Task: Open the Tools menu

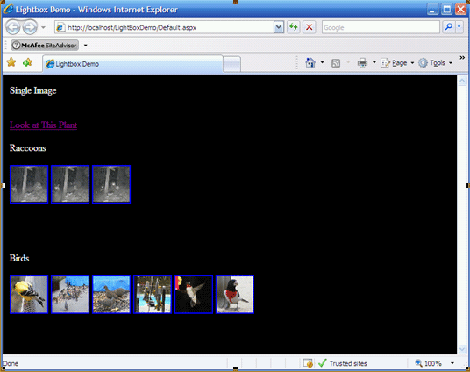Action: [x=436, y=63]
